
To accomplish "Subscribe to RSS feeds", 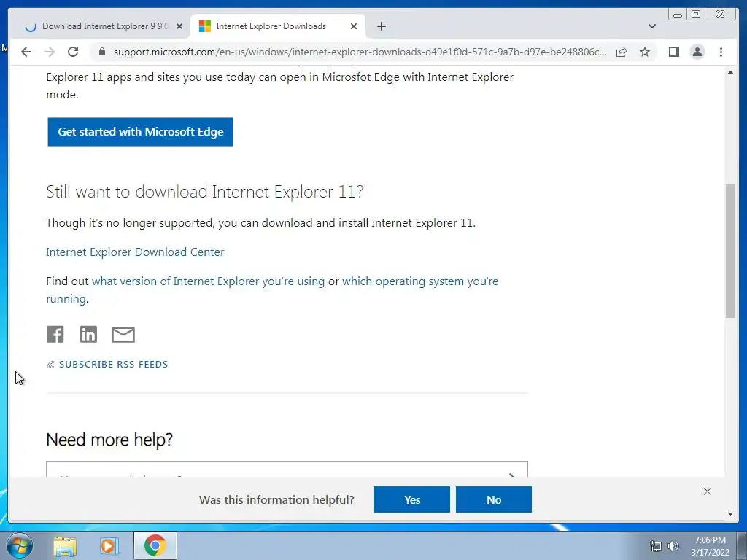I will coord(107,365).
